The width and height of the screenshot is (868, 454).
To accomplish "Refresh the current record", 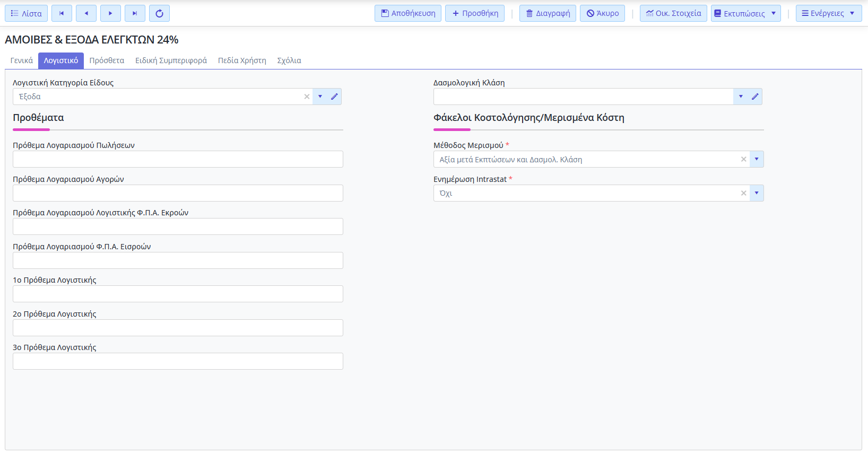I will tap(159, 13).
